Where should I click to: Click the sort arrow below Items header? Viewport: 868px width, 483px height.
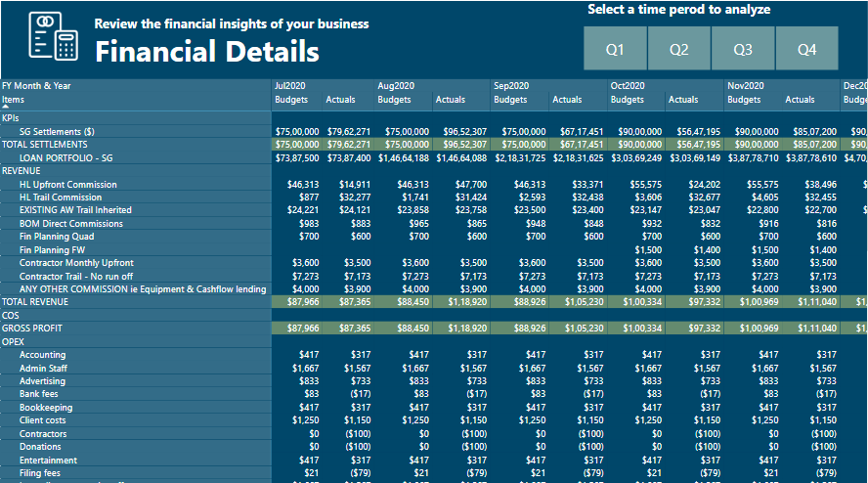tap(5, 107)
